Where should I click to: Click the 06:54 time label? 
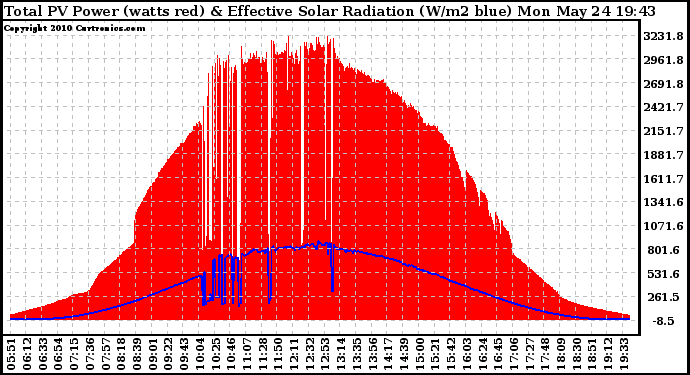pos(58,354)
